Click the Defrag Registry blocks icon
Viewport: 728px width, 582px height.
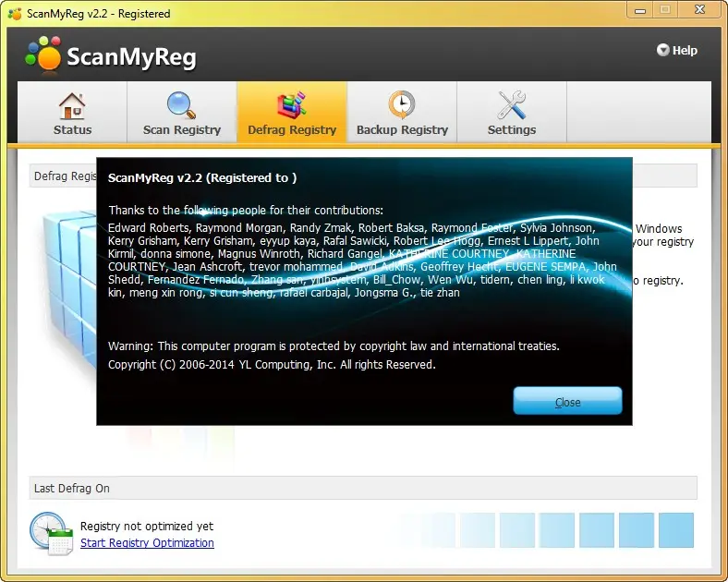[292, 105]
